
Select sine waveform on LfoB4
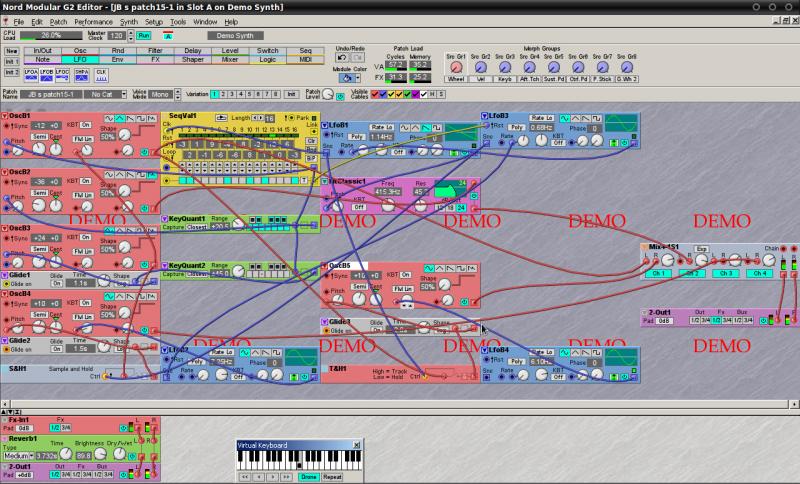565,352
